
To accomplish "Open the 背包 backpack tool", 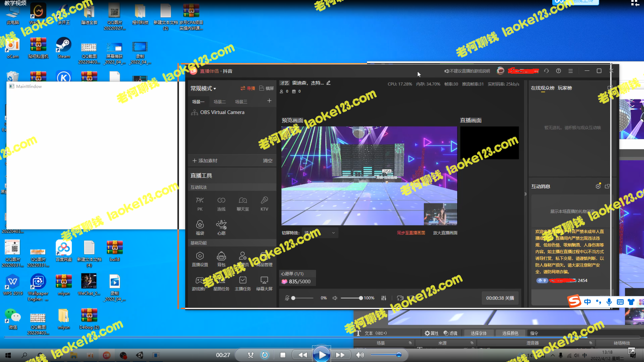I will 221,259.
